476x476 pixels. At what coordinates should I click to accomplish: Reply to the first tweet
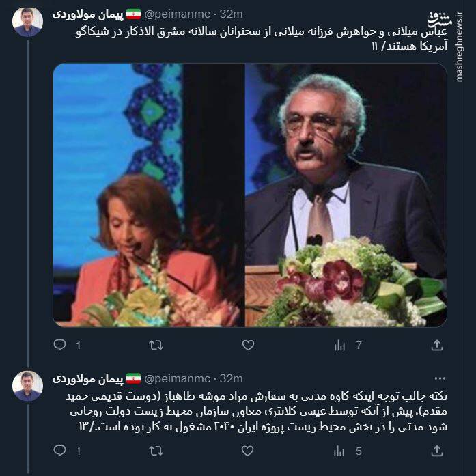60,345
